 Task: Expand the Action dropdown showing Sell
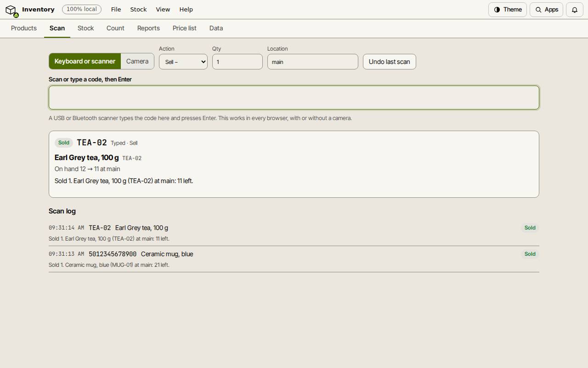[x=183, y=62]
